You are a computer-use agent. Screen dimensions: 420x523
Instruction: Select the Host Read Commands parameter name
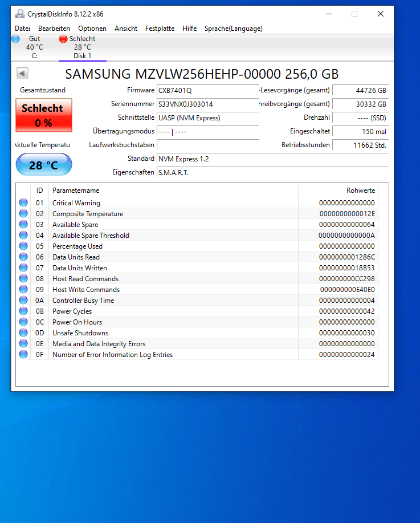point(85,279)
